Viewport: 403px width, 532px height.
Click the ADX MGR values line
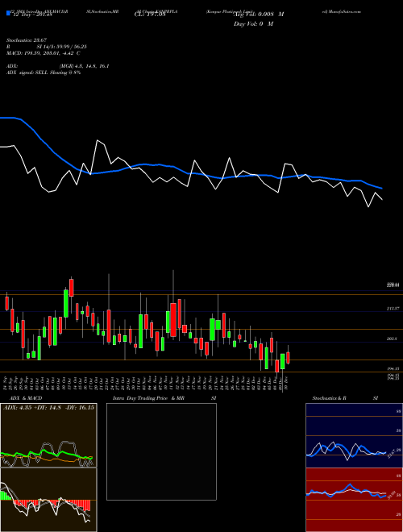[x=58, y=66]
